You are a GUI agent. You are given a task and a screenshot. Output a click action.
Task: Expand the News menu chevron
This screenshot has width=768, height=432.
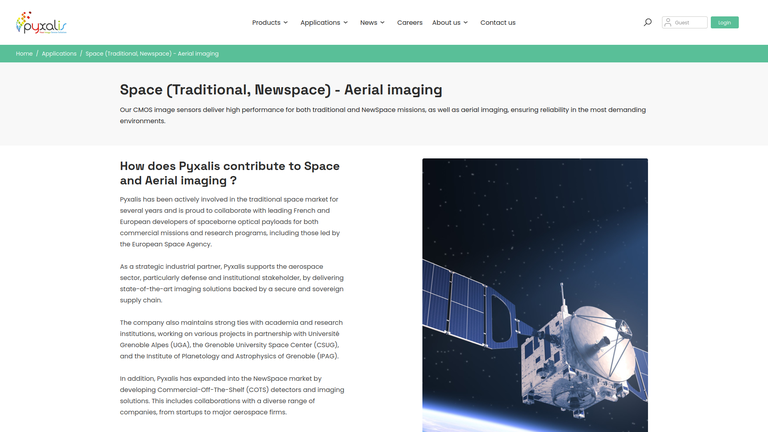click(383, 23)
